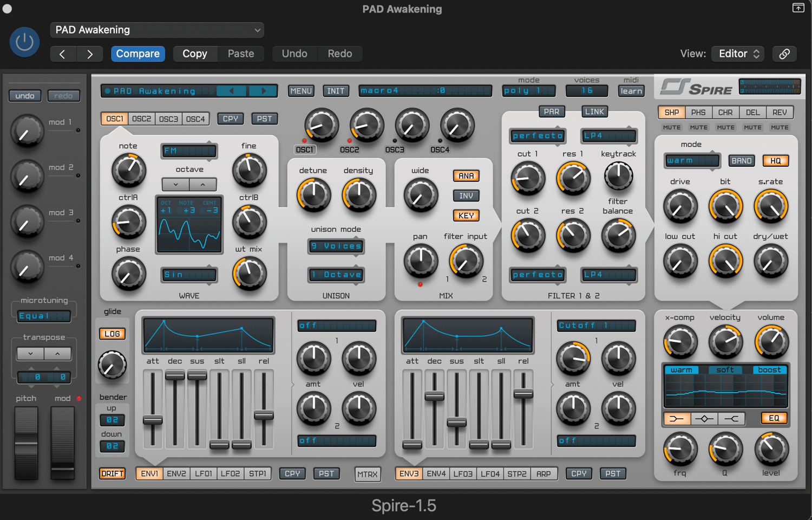
Task: Step transpose down with its arrow
Action: pyautogui.click(x=30, y=354)
